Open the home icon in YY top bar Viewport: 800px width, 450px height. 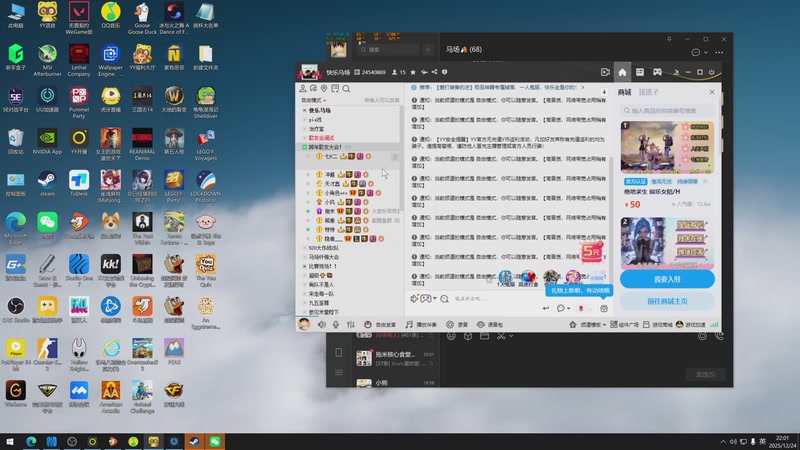click(622, 72)
